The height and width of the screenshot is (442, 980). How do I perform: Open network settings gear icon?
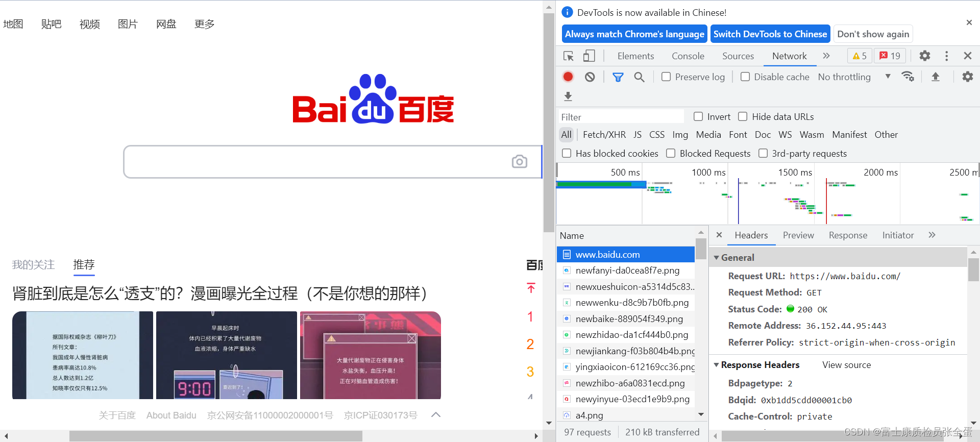(967, 77)
